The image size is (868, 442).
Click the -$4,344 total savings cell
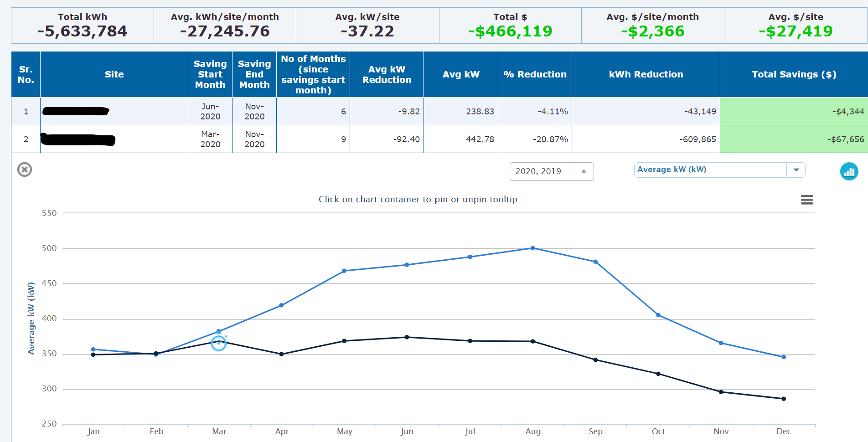[x=794, y=111]
